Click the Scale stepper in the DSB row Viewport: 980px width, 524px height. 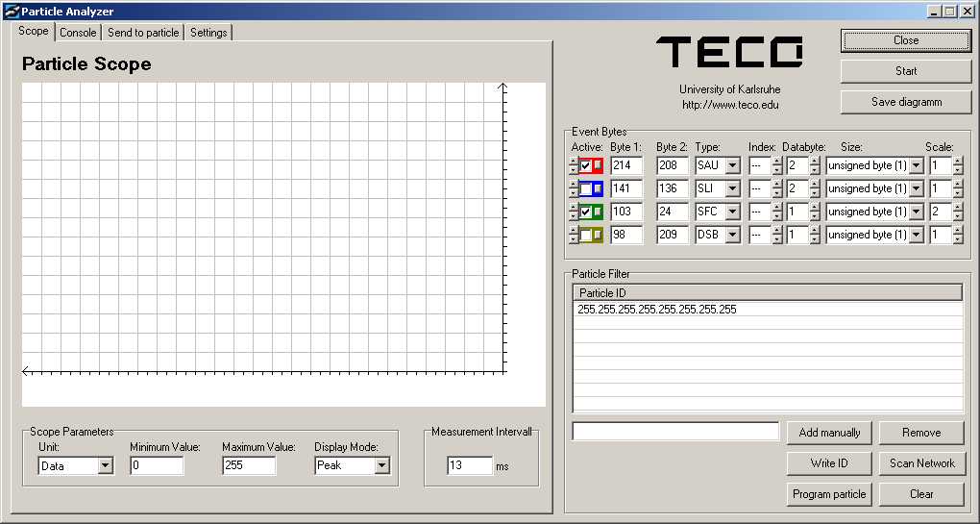point(958,236)
